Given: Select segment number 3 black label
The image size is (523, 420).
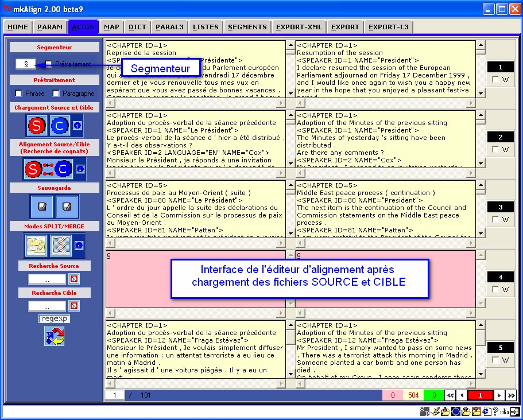Looking at the screenshot, I should tap(500, 207).
